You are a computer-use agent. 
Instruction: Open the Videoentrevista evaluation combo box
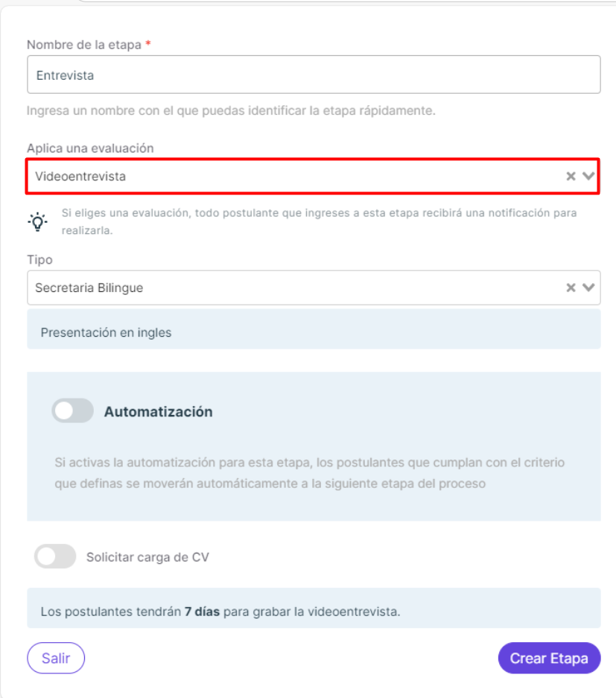coord(313,177)
